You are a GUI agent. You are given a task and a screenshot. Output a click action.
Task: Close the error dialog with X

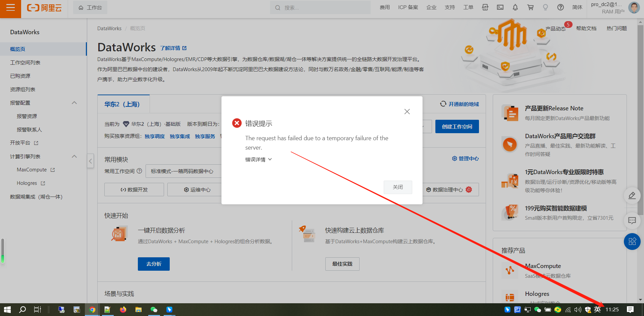click(407, 111)
